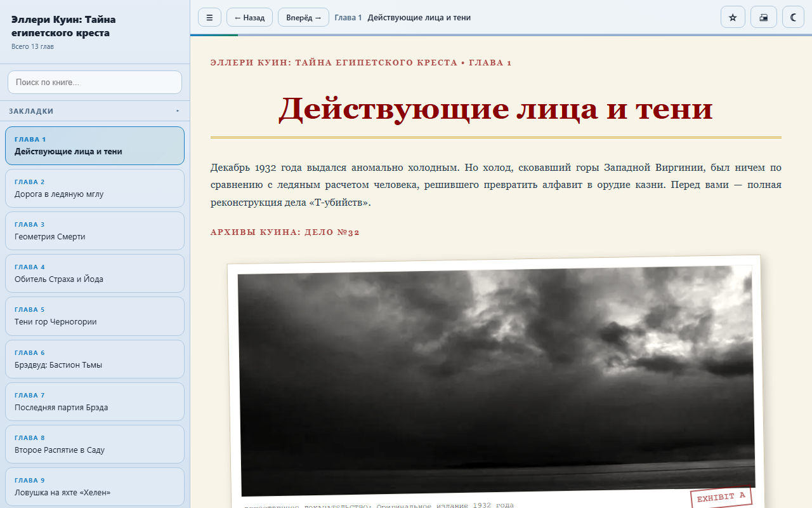The image size is (812, 508).
Task: Toggle the sidebar with the hamburger icon
Action: coord(209,17)
